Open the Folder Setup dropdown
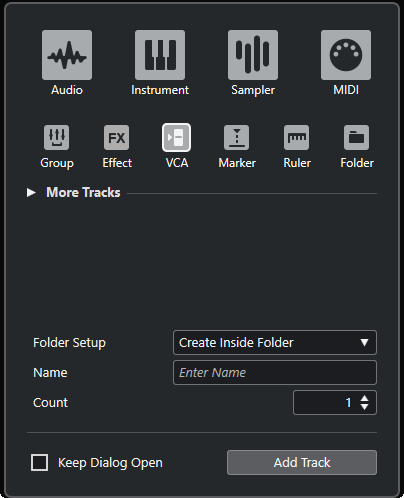404x498 pixels. click(275, 343)
